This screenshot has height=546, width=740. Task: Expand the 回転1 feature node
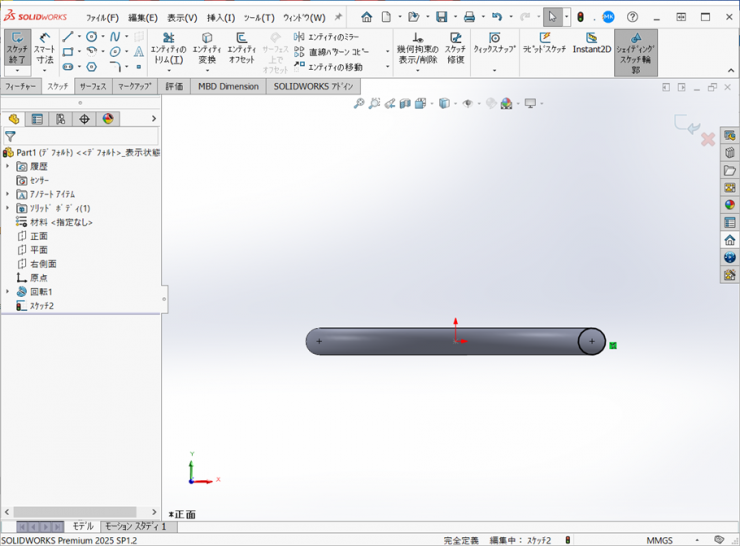point(8,292)
